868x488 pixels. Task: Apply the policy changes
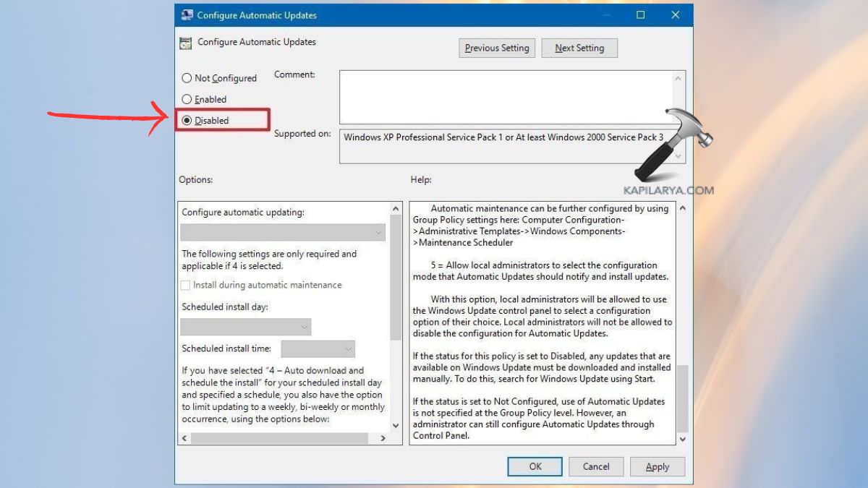click(x=657, y=466)
